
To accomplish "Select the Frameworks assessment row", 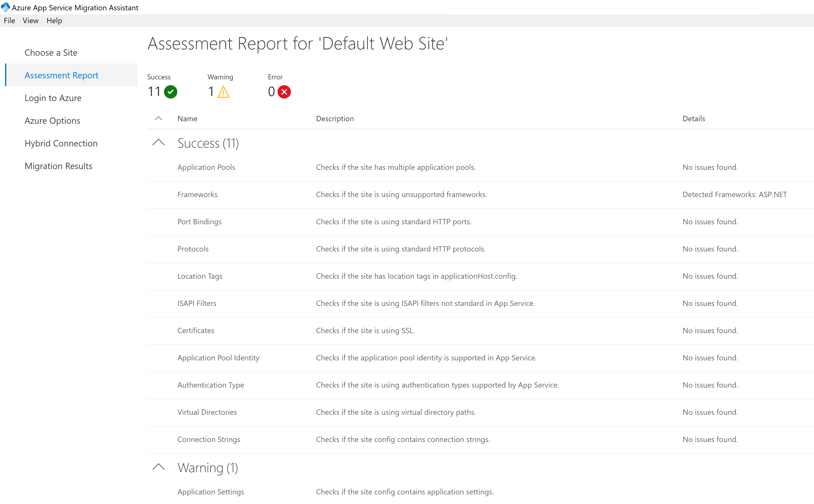I will point(480,194).
